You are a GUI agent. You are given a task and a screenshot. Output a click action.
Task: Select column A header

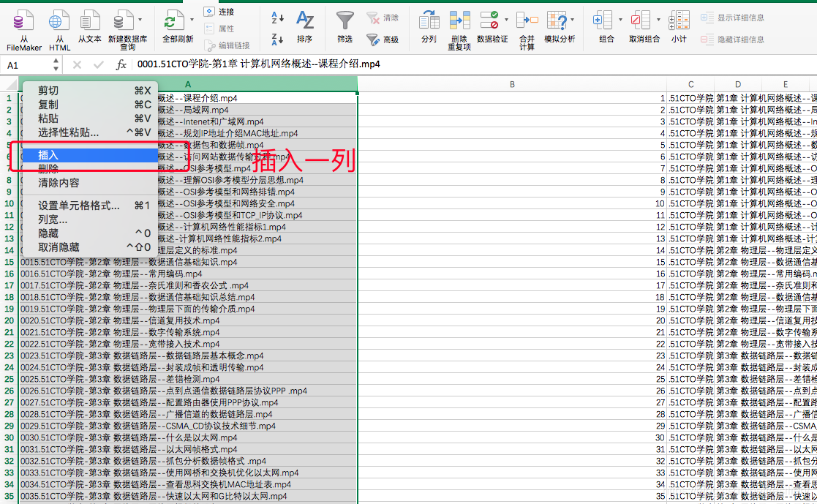click(x=188, y=84)
